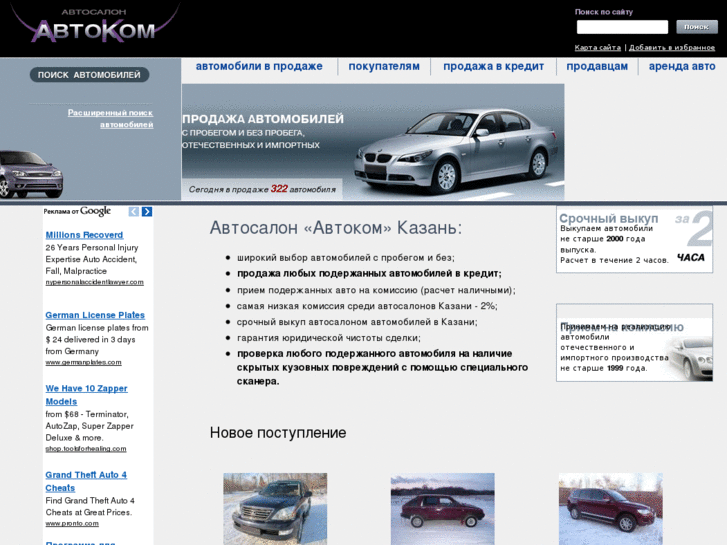Open the red SUV thumbnail
Viewport: 727px width, 545px height.
[x=610, y=508]
